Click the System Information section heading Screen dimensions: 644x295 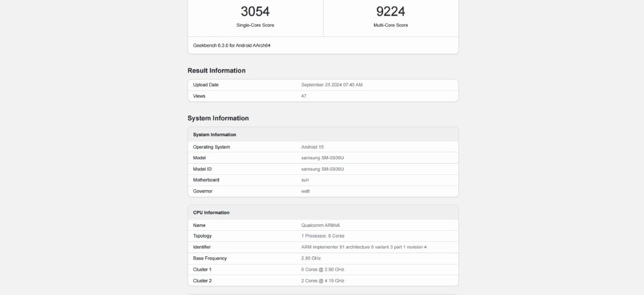tap(218, 119)
